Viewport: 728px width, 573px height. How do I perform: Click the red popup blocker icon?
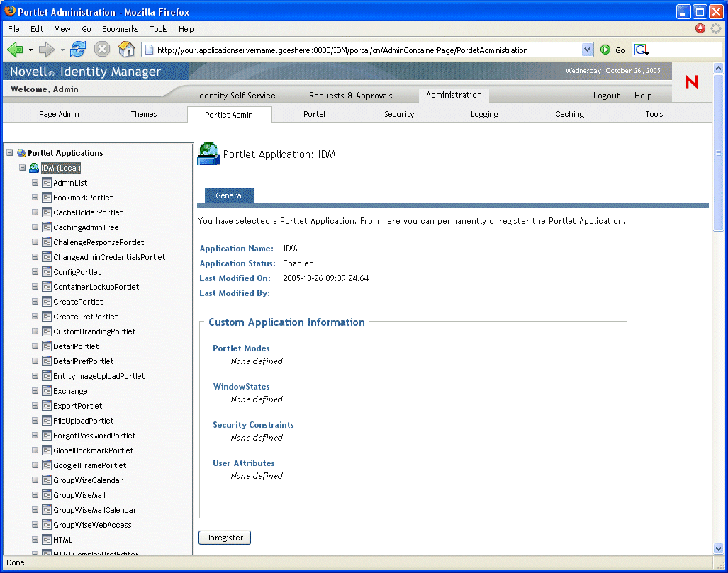(700, 28)
